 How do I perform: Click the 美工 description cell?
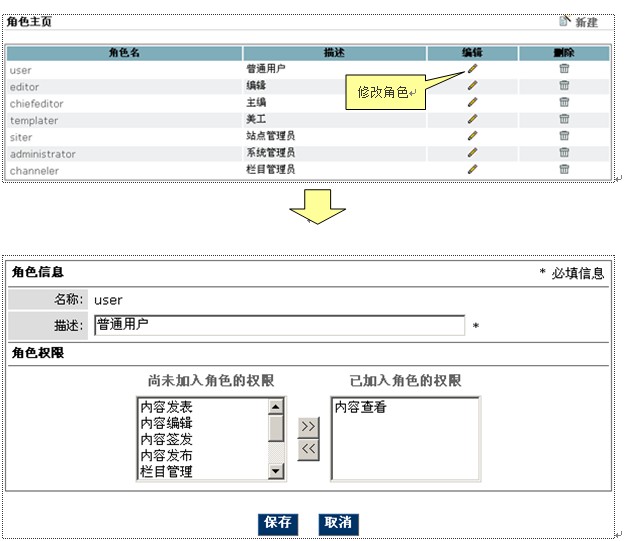point(256,119)
